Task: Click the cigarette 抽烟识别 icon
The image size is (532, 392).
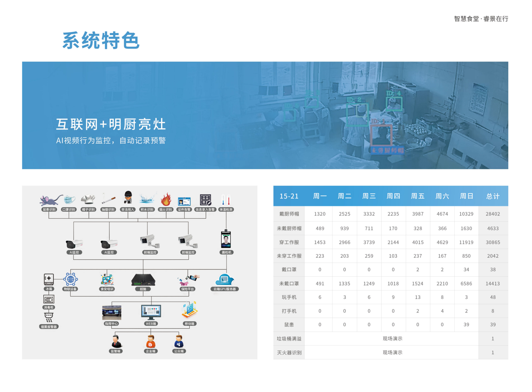Action: pos(108,199)
